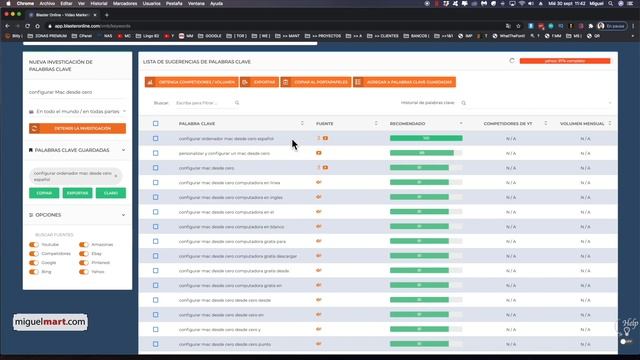Toggle the Bing source switch

pyautogui.click(x=34, y=272)
